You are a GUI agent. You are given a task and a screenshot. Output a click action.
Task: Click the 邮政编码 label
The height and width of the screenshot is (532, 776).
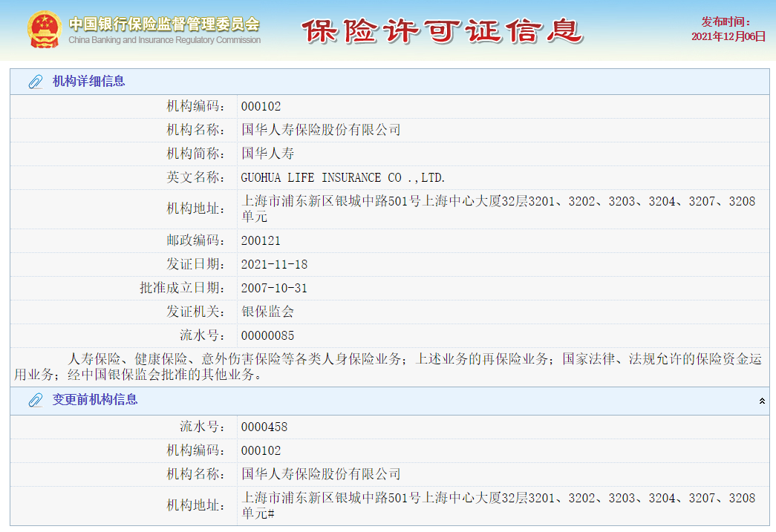point(195,241)
